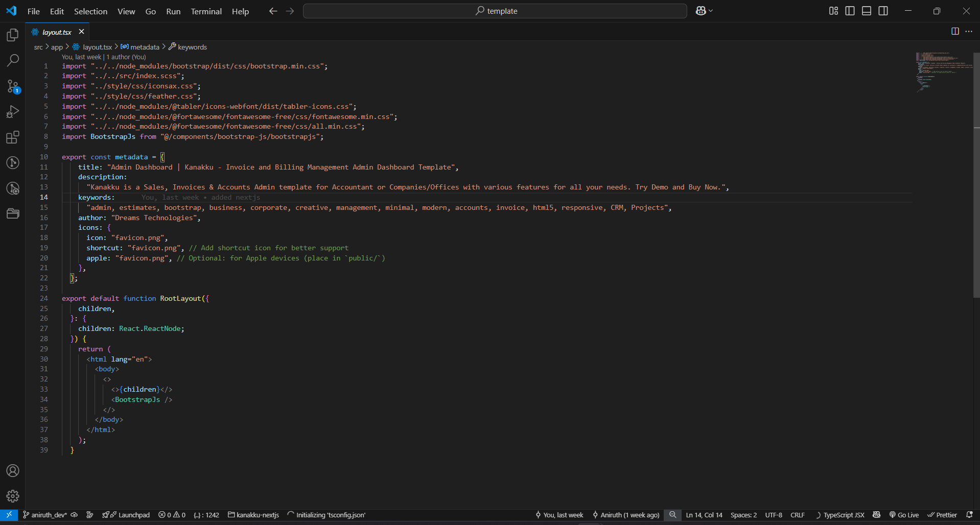Open the Explorer view in the activity bar
Viewport: 980px width, 525px height.
pyautogui.click(x=13, y=35)
